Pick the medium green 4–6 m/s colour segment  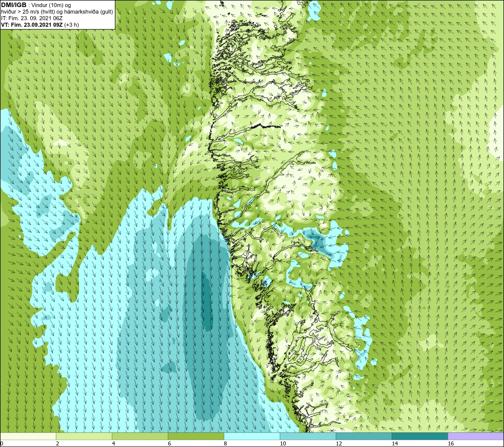point(140,436)
